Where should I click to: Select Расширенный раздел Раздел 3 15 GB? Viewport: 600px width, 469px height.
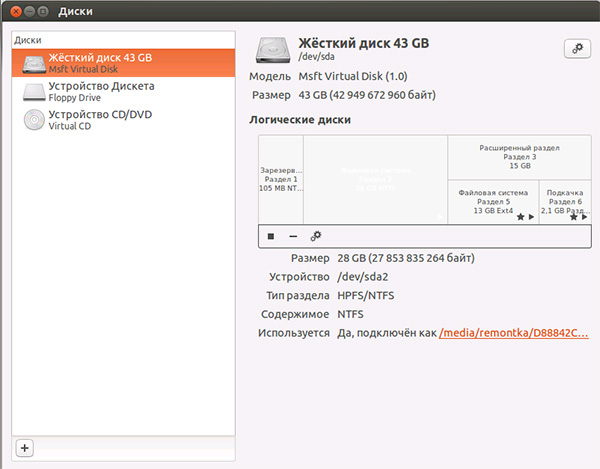[520, 157]
